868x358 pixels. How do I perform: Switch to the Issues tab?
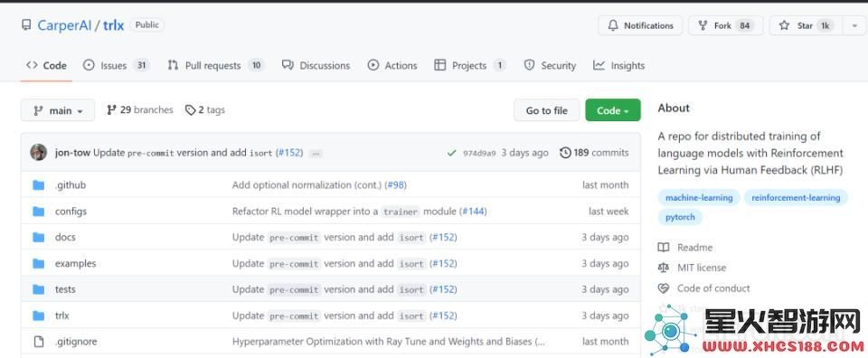[x=116, y=65]
